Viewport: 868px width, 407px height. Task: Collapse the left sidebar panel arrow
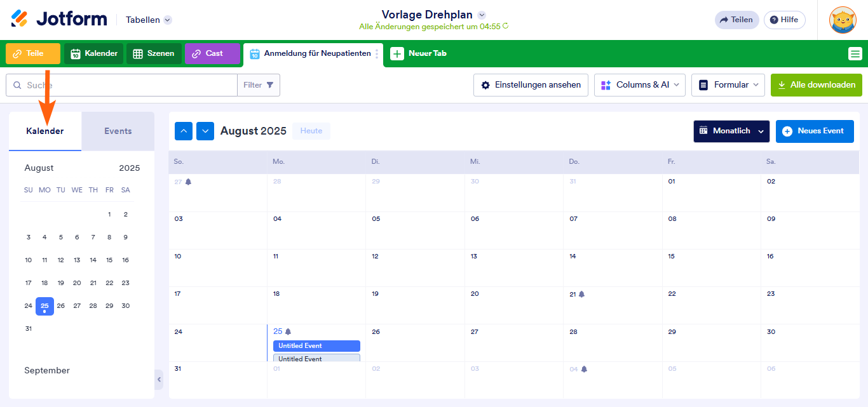[x=159, y=380]
